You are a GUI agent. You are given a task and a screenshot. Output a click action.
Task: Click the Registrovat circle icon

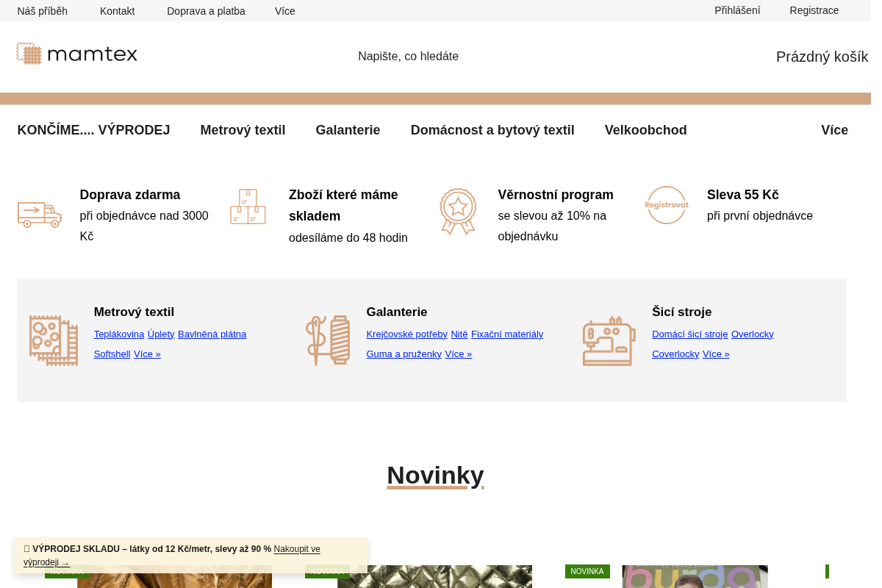pyautogui.click(x=667, y=205)
